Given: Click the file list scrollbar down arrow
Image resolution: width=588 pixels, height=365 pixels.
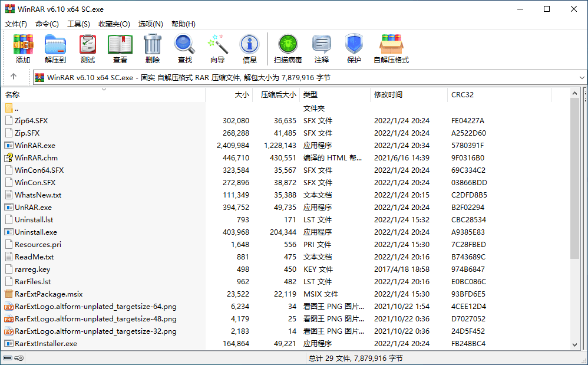Looking at the screenshot, I should click(x=574, y=345).
